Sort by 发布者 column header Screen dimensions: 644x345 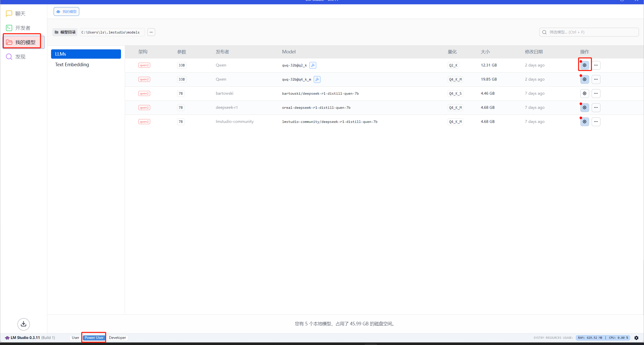pyautogui.click(x=222, y=52)
